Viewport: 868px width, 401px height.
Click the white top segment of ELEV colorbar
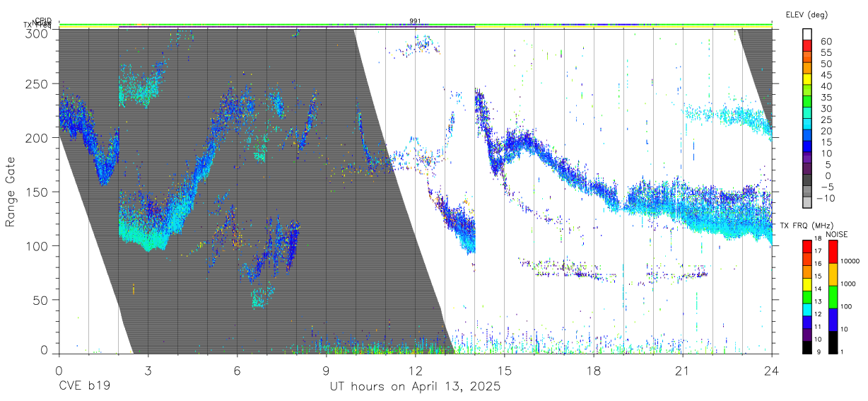coord(807,35)
